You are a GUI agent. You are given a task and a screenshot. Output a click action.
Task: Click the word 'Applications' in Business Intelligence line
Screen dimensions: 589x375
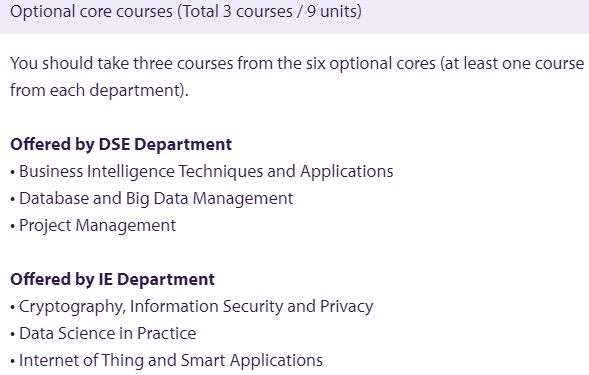(x=347, y=172)
